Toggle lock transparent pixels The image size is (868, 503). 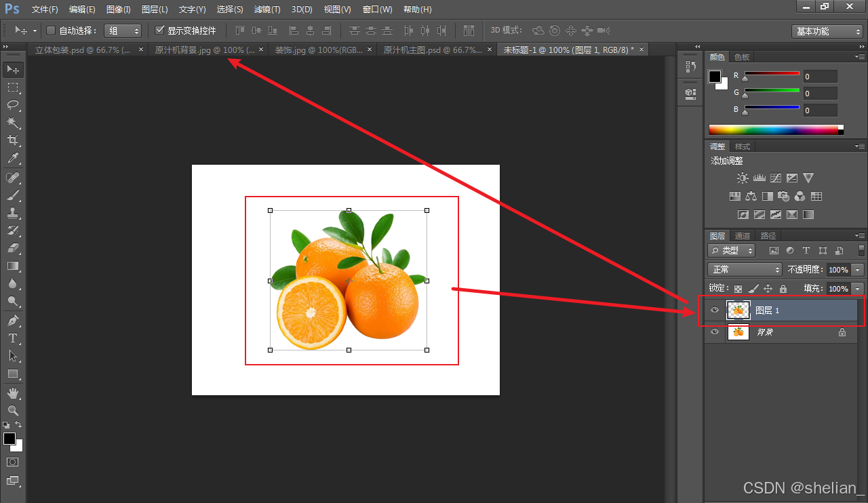(x=738, y=288)
